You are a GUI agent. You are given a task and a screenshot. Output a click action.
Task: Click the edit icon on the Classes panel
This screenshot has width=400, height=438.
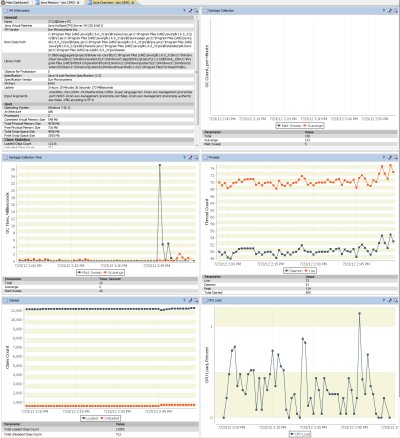tap(190, 300)
